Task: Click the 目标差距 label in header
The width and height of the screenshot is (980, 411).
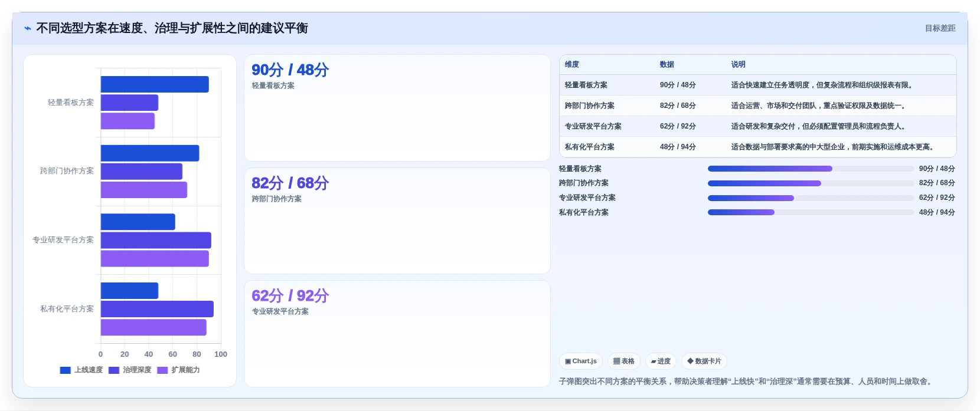Action: tap(940, 28)
